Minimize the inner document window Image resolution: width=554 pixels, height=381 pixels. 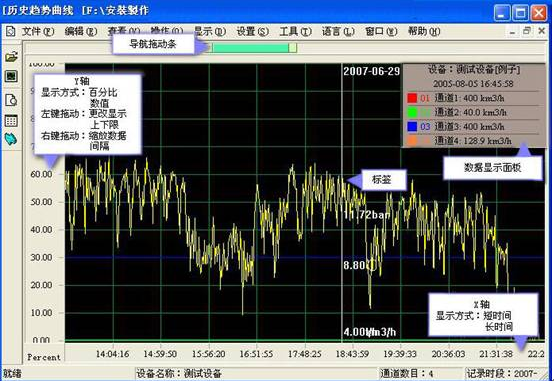click(x=512, y=32)
